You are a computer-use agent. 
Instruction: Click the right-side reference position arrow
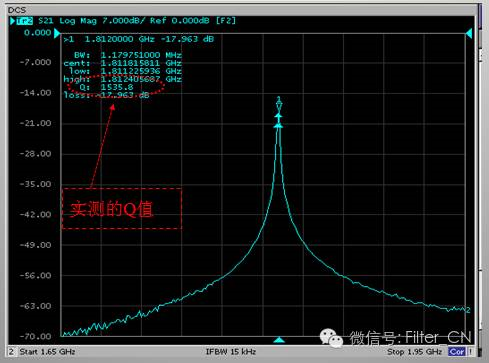(469, 33)
